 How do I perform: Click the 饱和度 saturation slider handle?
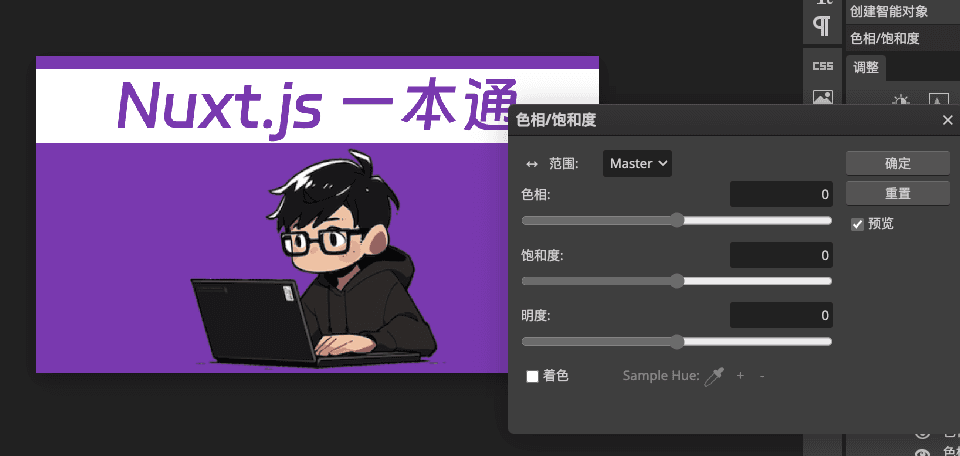(677, 281)
